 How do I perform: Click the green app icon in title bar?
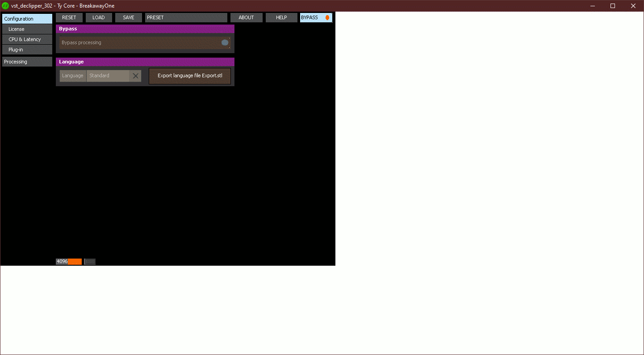5,6
